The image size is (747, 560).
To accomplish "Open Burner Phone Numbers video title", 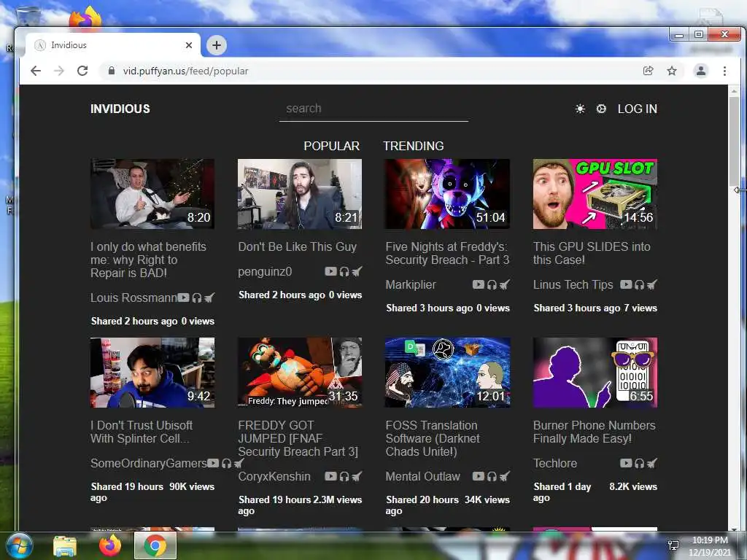I will (x=594, y=432).
